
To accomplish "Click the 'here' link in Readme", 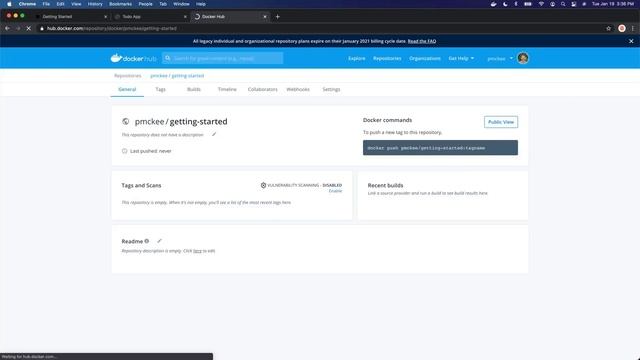I will [197, 251].
